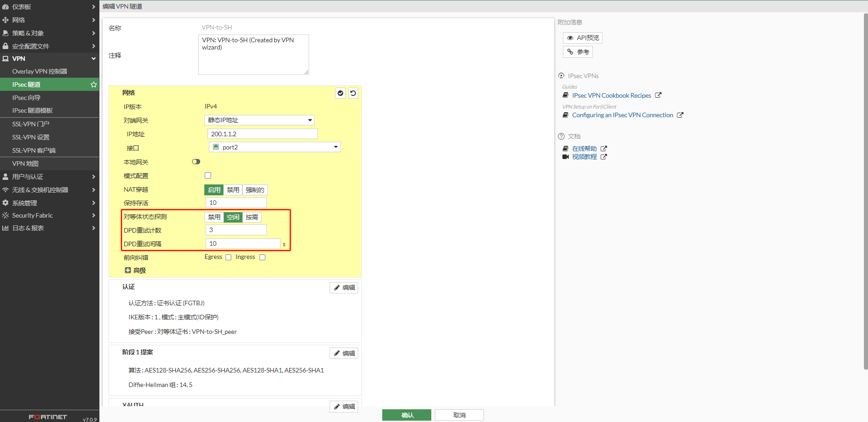Click the eye icon on API预览 button

[x=570, y=38]
